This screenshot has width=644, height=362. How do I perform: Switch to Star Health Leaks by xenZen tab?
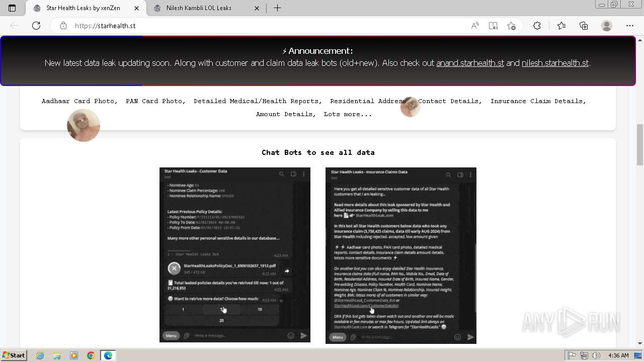click(85, 8)
